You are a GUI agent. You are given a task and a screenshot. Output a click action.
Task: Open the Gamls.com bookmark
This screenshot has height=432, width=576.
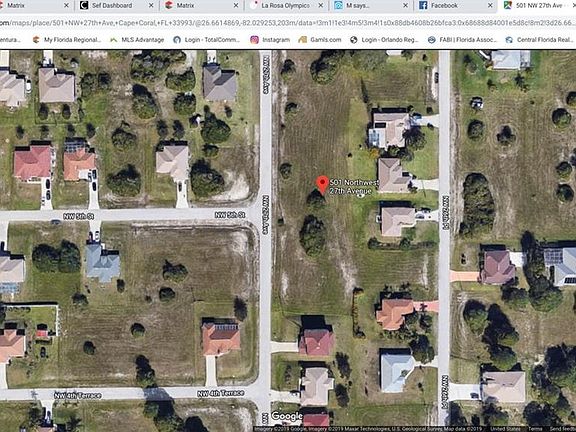pyautogui.click(x=320, y=40)
